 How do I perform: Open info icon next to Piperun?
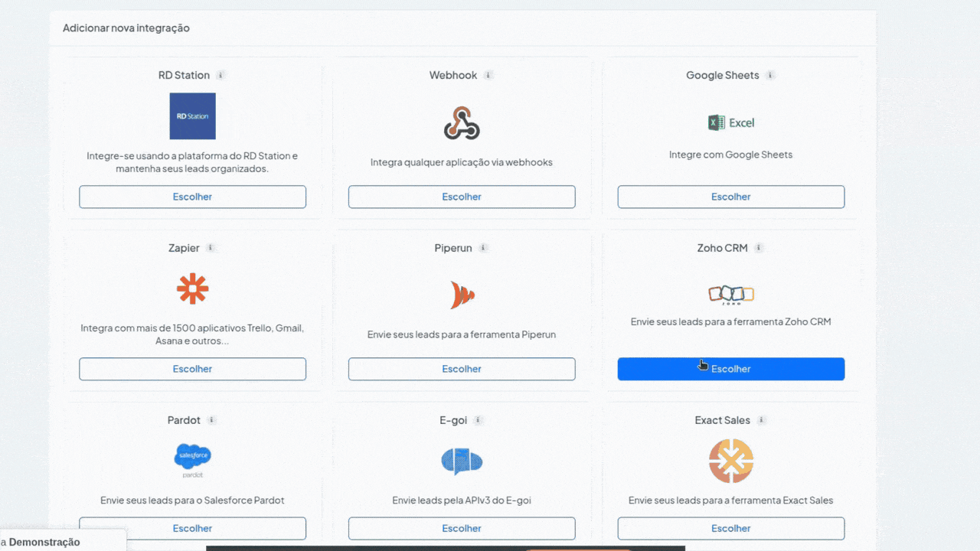(483, 248)
